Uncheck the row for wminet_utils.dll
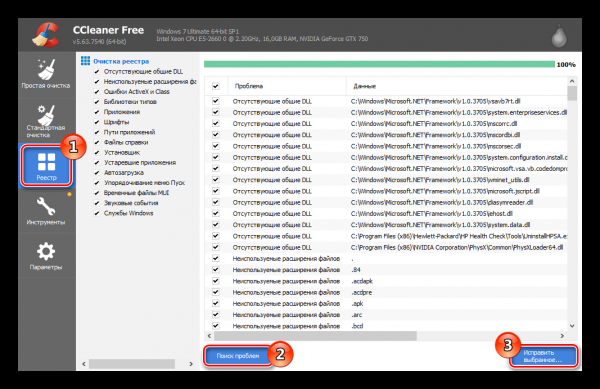Image resolution: width=600 pixels, height=389 pixels. click(216, 180)
